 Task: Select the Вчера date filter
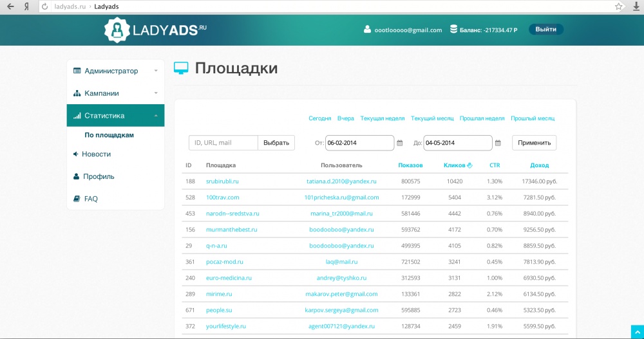345,118
